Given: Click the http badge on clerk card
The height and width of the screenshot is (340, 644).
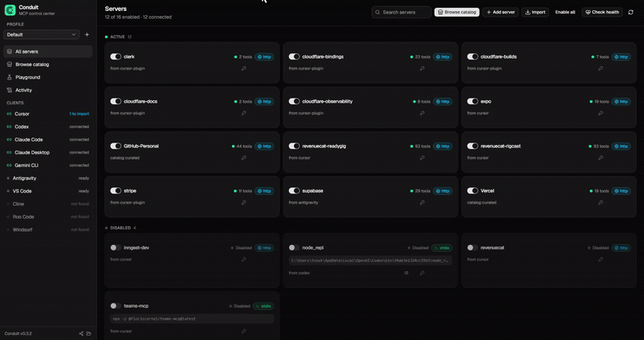Looking at the screenshot, I should (264, 57).
